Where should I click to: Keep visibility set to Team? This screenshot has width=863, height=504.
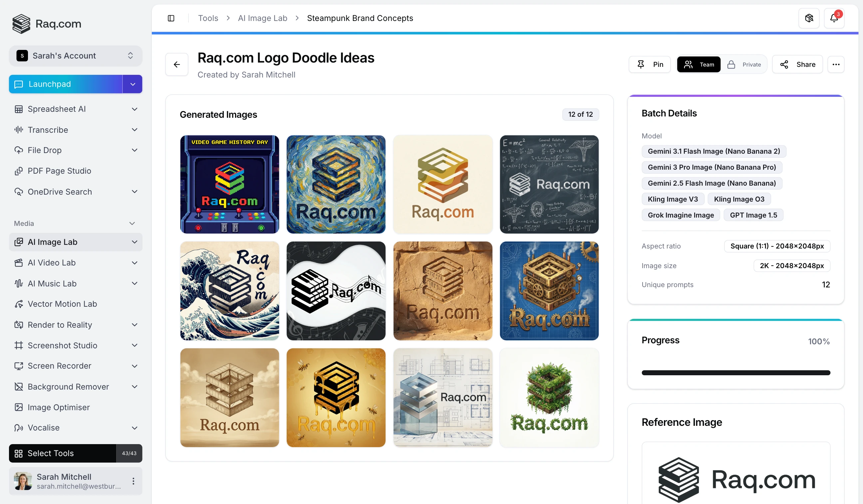point(699,64)
